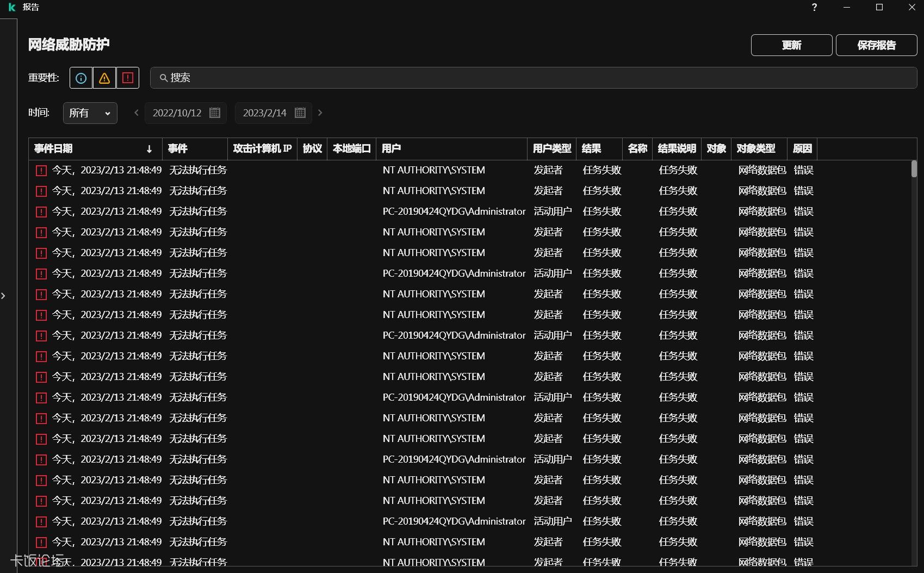Click the 结果说明 column header
Viewport: 924px width, 573px height.
coord(677,148)
